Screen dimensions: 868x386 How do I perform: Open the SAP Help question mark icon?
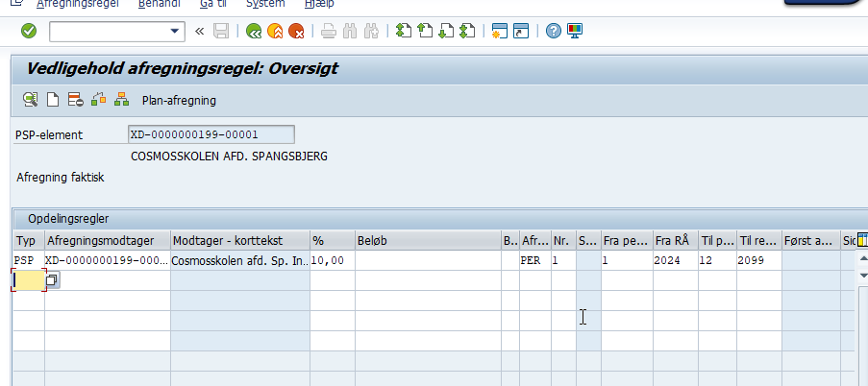point(554,31)
